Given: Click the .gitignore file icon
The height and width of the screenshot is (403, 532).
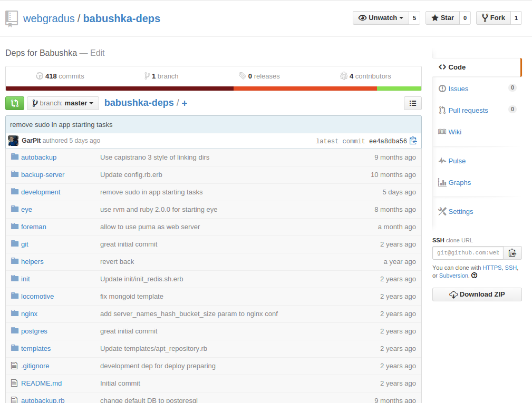Looking at the screenshot, I should click(x=14, y=366).
